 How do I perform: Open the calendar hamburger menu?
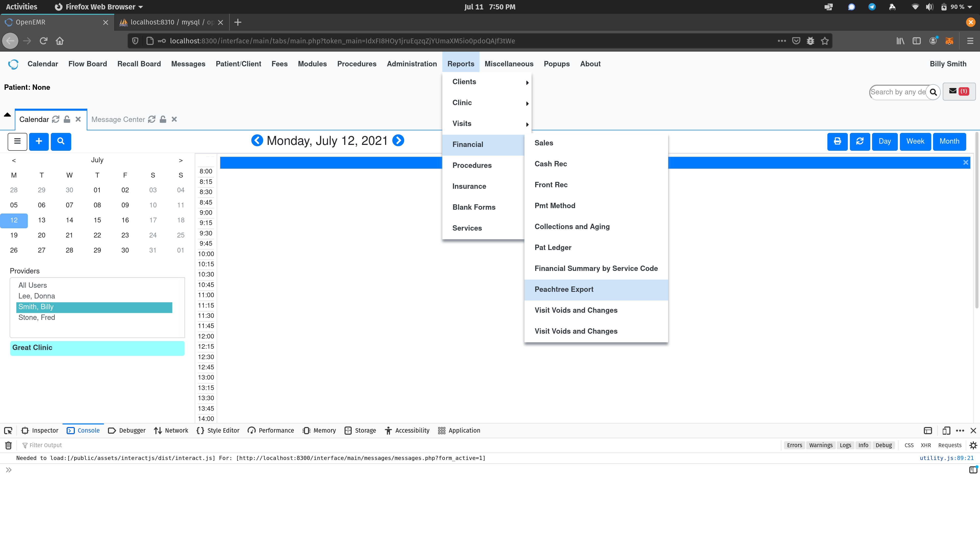click(17, 142)
